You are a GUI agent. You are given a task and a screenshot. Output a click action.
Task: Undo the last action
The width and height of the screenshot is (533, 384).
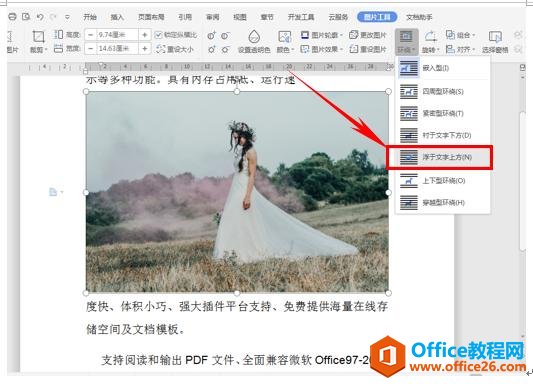(40, 17)
